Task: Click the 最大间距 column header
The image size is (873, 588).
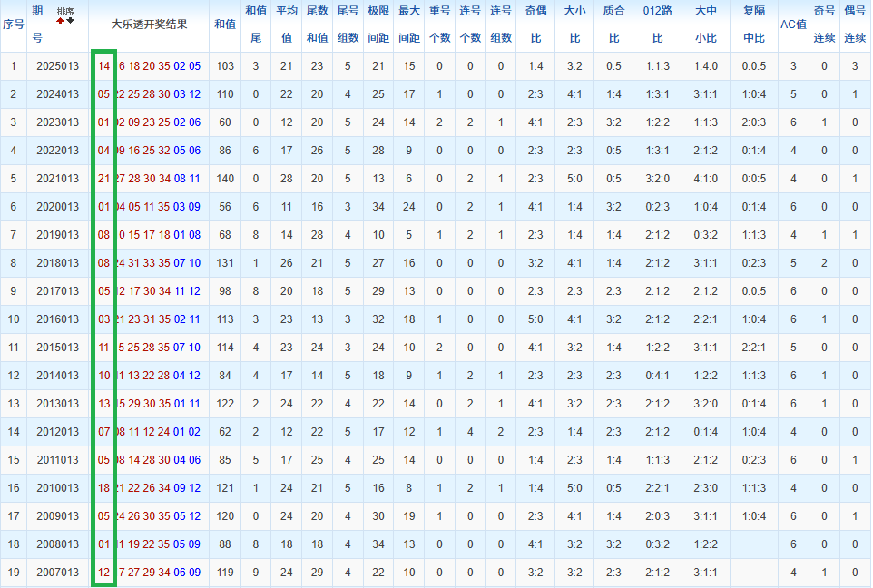Action: pos(409,24)
